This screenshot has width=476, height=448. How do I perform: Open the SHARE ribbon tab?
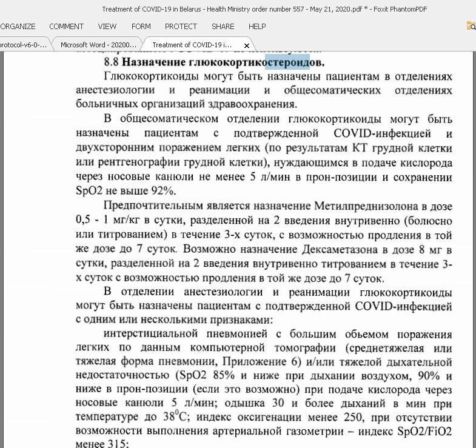click(223, 27)
